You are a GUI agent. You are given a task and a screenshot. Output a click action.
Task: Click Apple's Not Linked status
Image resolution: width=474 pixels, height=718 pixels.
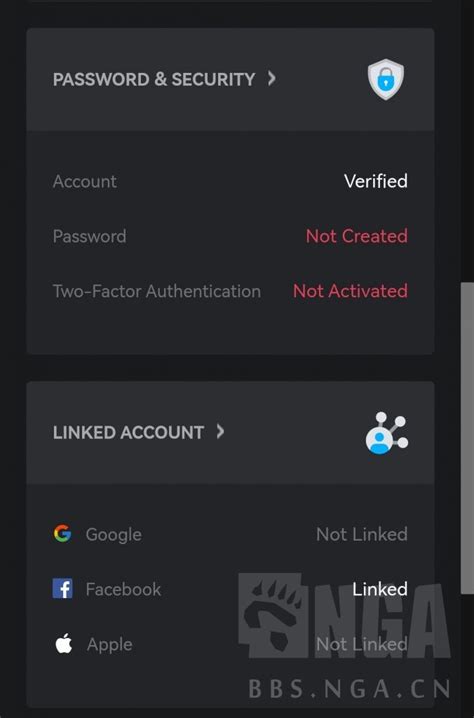(362, 644)
